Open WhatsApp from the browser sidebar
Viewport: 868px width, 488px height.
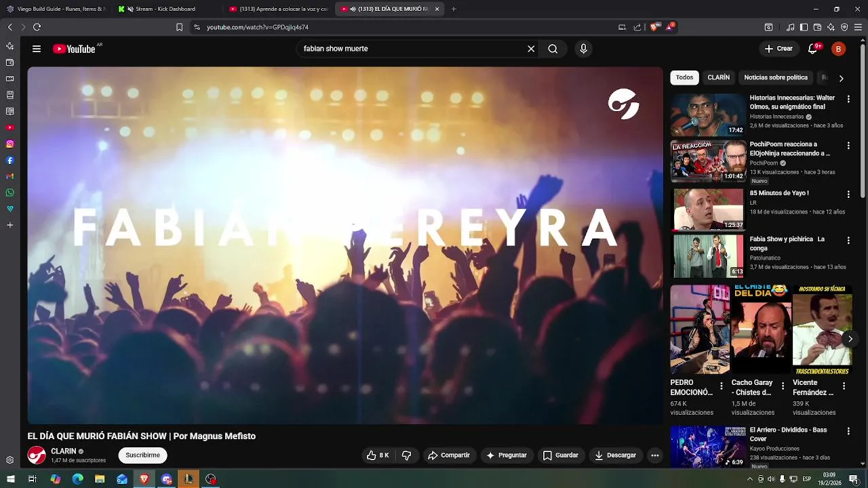(x=9, y=192)
